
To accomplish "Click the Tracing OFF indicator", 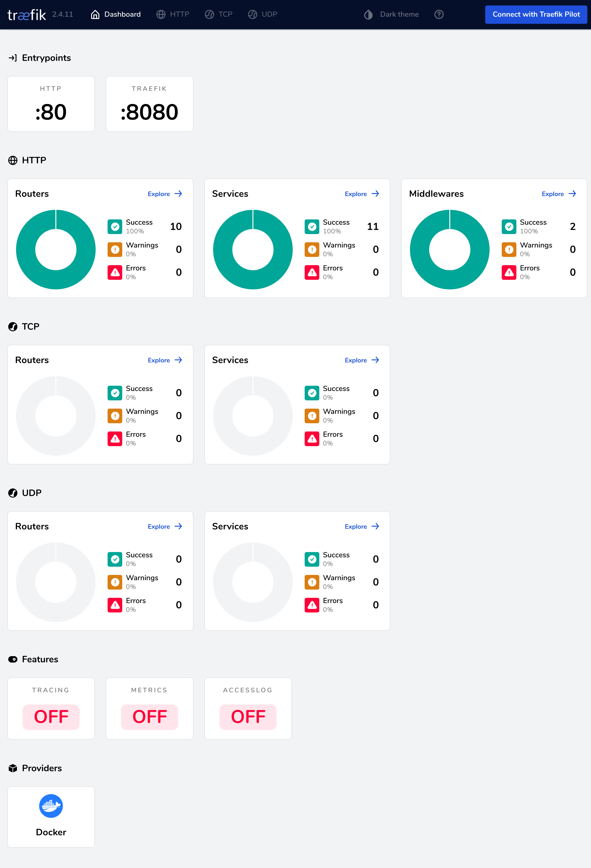I will pyautogui.click(x=51, y=717).
